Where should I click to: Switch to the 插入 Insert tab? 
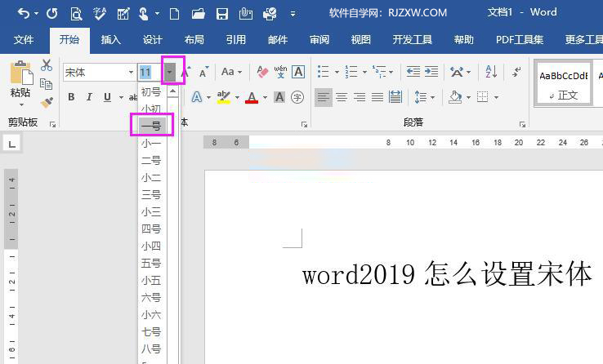coord(111,39)
